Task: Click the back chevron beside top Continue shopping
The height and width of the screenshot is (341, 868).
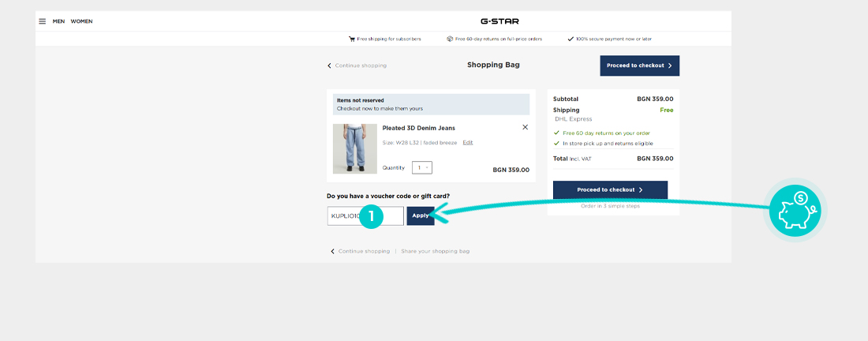Action: coord(330,66)
